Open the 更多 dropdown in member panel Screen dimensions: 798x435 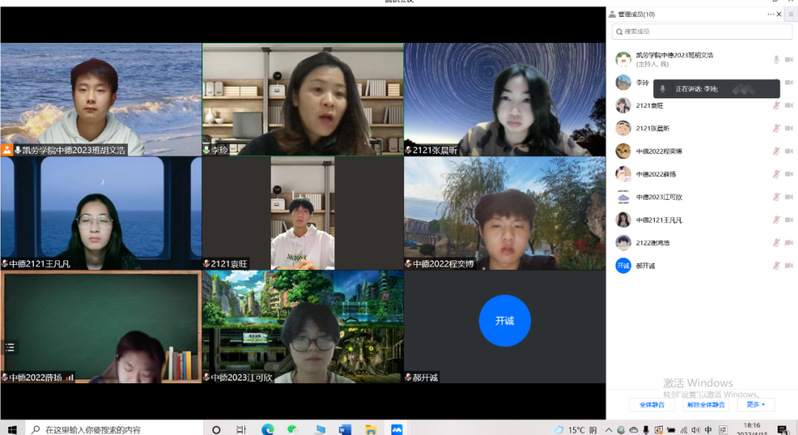755,405
